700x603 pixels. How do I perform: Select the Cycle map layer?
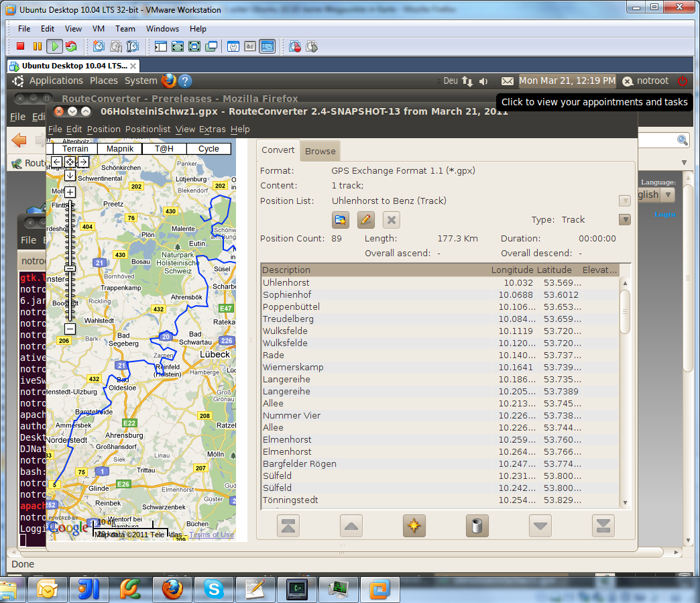click(209, 149)
